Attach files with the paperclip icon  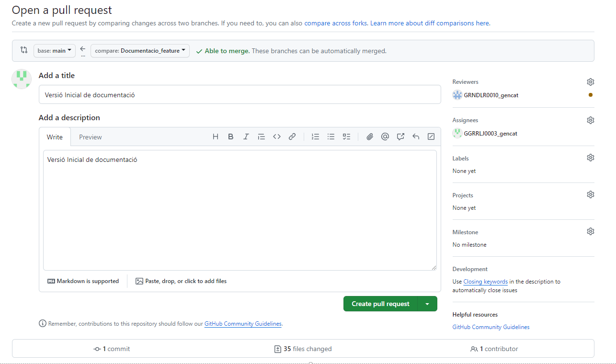(x=370, y=136)
